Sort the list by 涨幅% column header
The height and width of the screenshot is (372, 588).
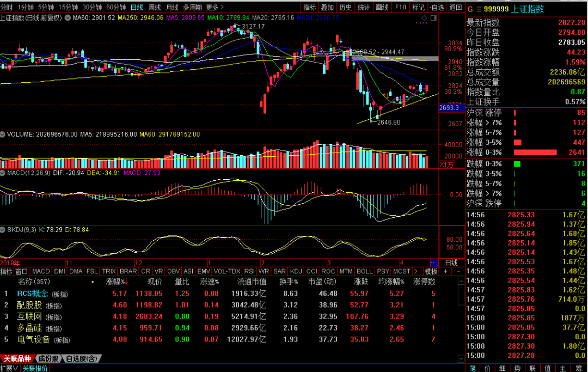click(117, 282)
